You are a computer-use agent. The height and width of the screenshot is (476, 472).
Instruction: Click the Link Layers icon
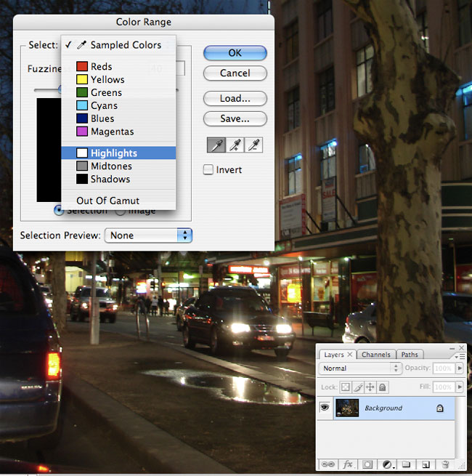328,464
